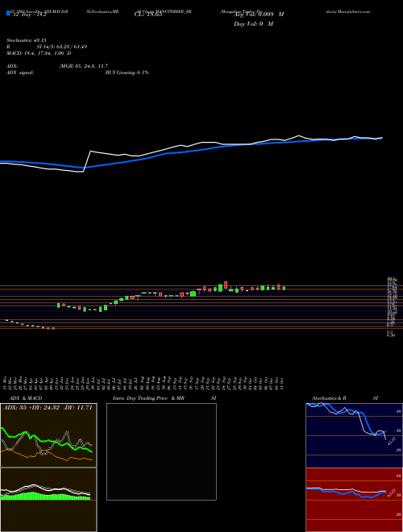Click the 'BUY Growing @ 1%' signal text
Screen dimensions: 403x532
(x=127, y=73)
